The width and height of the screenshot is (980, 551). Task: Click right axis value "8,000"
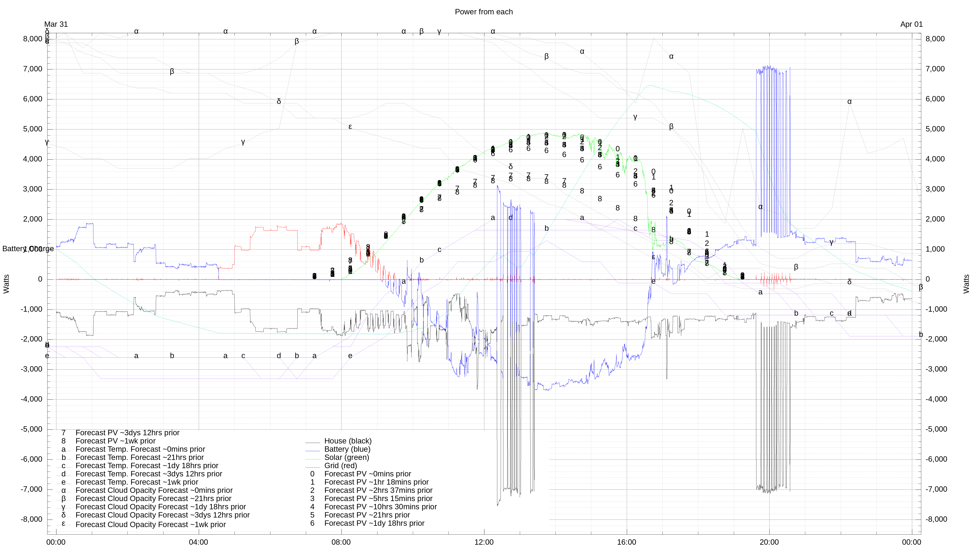935,39
